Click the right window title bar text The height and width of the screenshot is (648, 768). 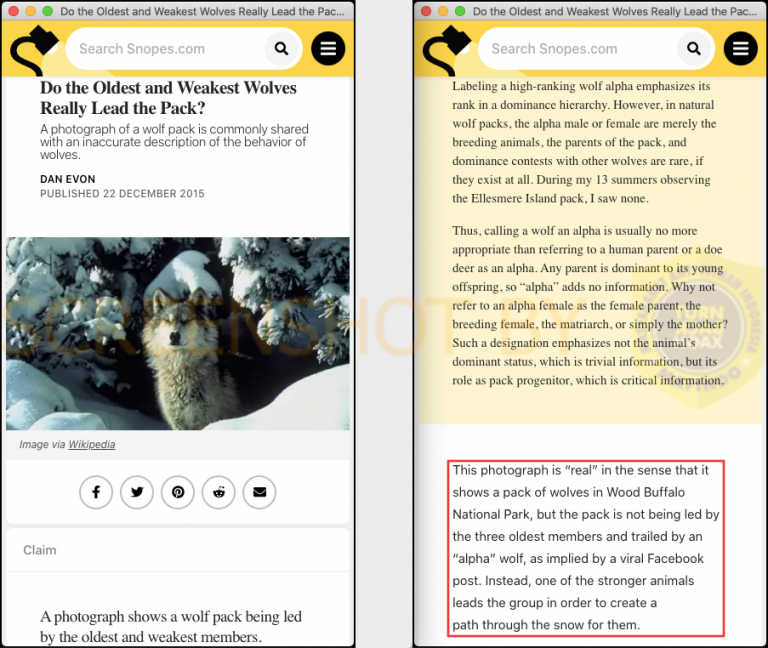coord(615,11)
